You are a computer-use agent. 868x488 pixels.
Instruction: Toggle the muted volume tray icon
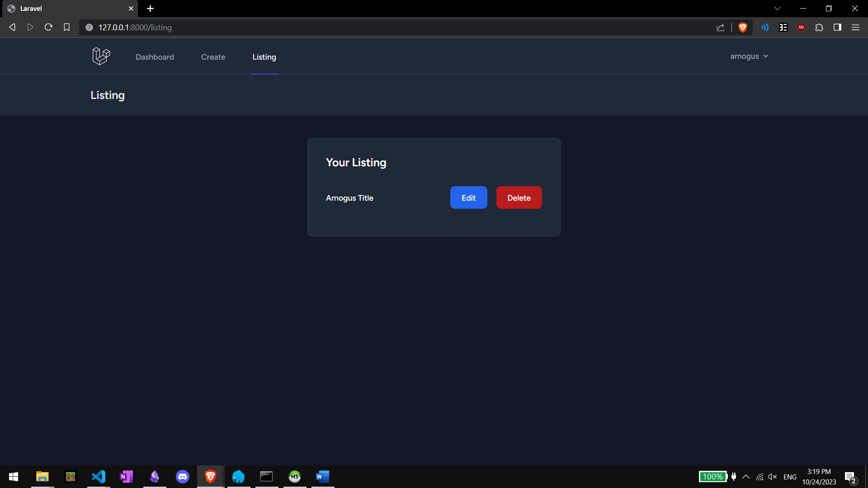coord(773,477)
